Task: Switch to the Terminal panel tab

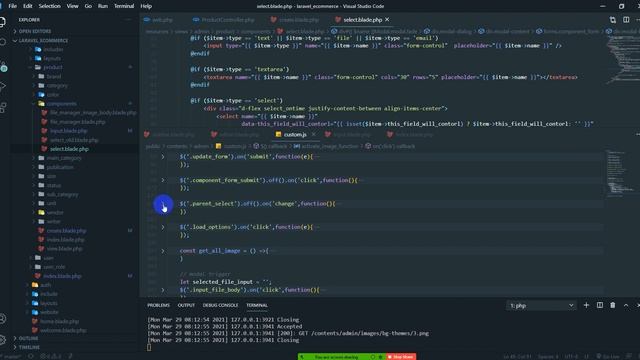Action: point(257,305)
